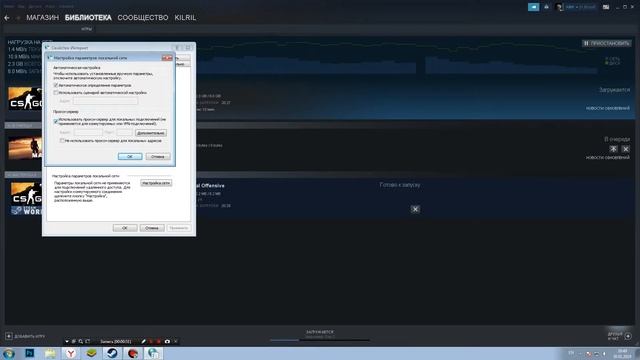Open Steam notifications bell icon
The height and width of the screenshot is (360, 640).
coord(547,7)
